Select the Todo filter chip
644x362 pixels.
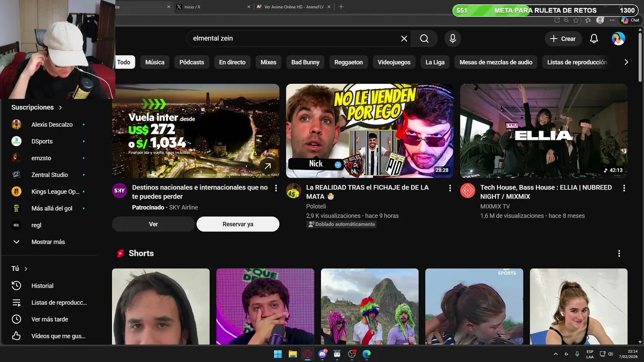123,62
